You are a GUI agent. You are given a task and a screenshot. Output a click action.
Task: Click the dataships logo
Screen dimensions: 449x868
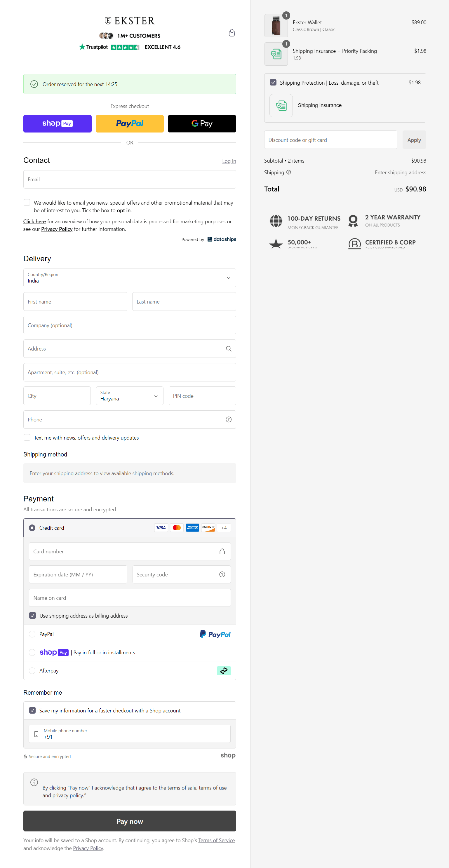pyautogui.click(x=222, y=239)
